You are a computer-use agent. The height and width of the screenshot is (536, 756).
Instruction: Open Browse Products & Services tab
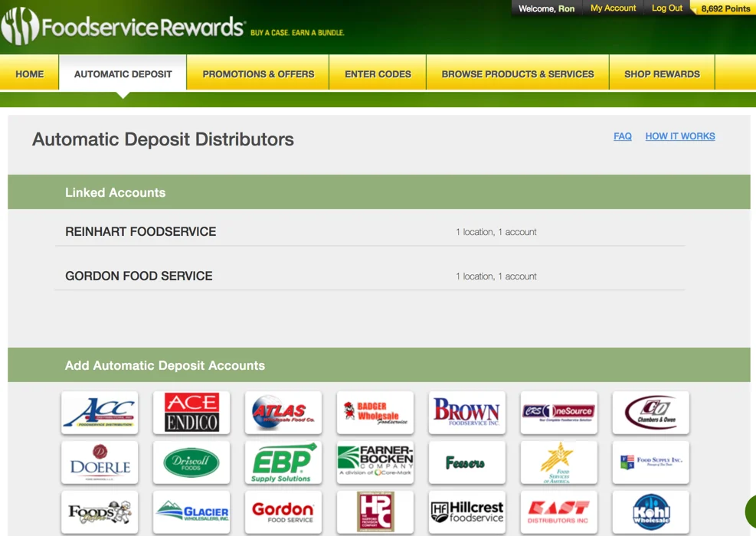click(518, 74)
